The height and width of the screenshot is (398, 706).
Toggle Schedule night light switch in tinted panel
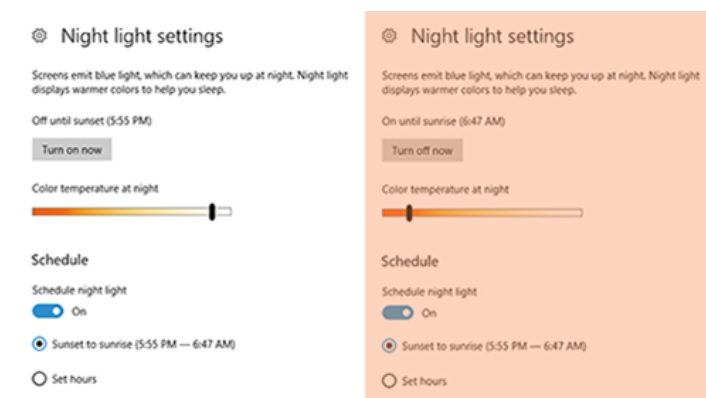[398, 313]
